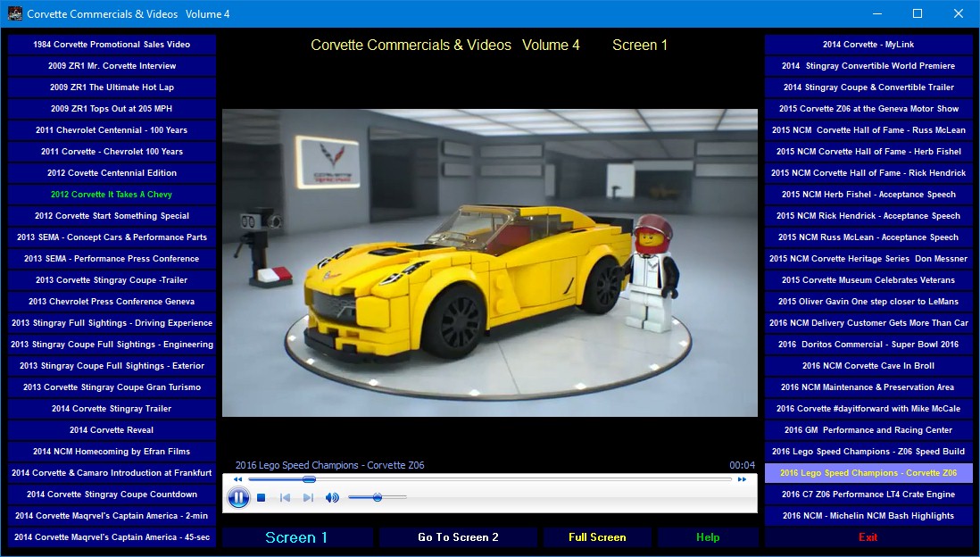The height and width of the screenshot is (557, 980).
Task: Open 2013 Stingray Full Sightings - Driving Experience
Action: point(112,322)
